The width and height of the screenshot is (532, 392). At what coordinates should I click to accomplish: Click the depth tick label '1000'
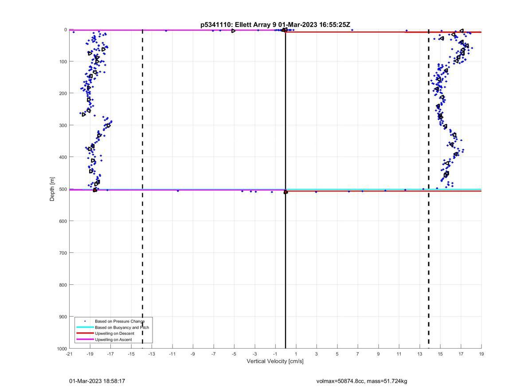[62, 349]
